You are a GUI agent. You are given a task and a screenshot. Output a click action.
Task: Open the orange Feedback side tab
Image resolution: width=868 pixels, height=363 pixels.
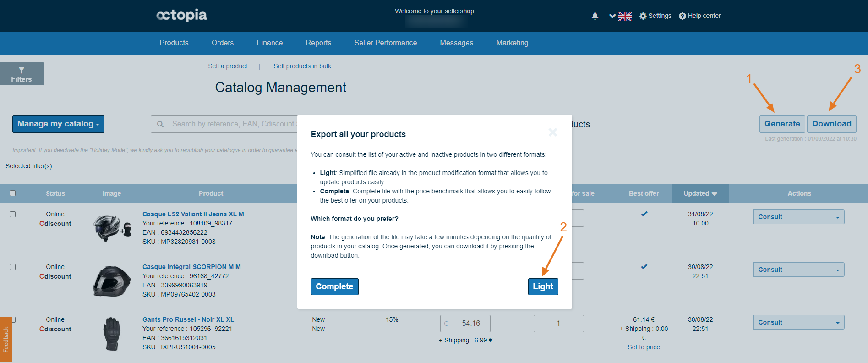[6, 339]
